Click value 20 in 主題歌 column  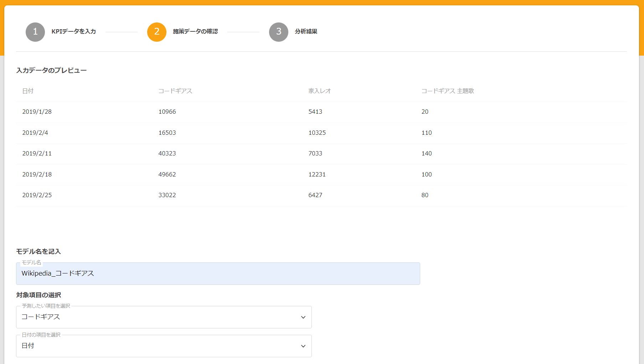pyautogui.click(x=425, y=112)
